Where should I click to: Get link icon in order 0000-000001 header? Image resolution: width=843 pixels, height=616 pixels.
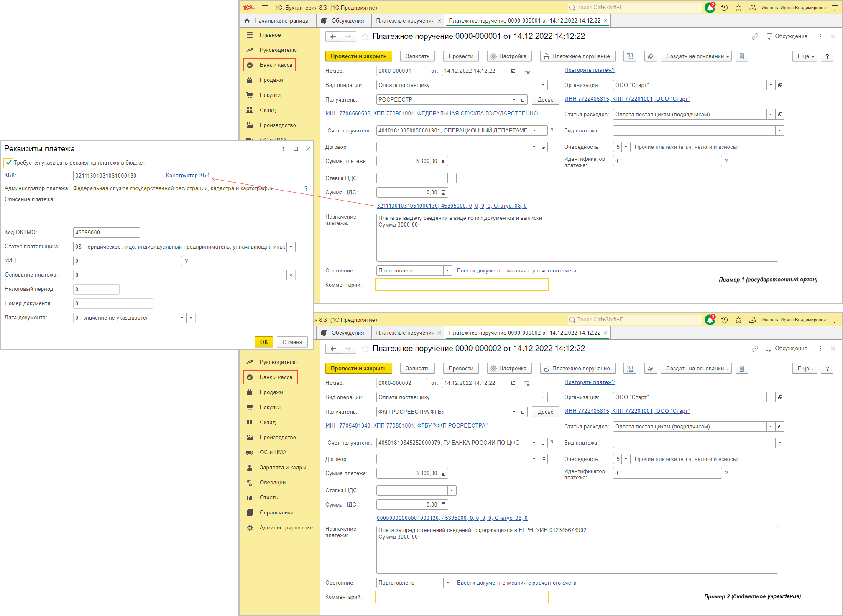(x=755, y=36)
